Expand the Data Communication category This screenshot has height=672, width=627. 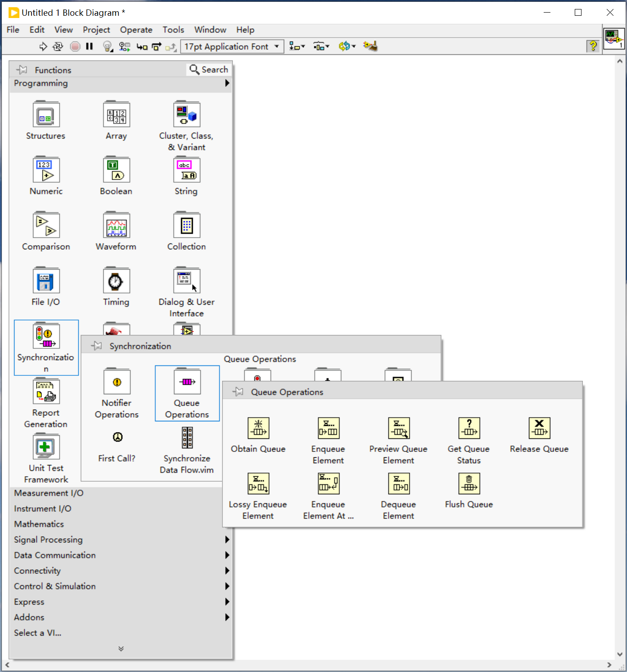pos(121,555)
